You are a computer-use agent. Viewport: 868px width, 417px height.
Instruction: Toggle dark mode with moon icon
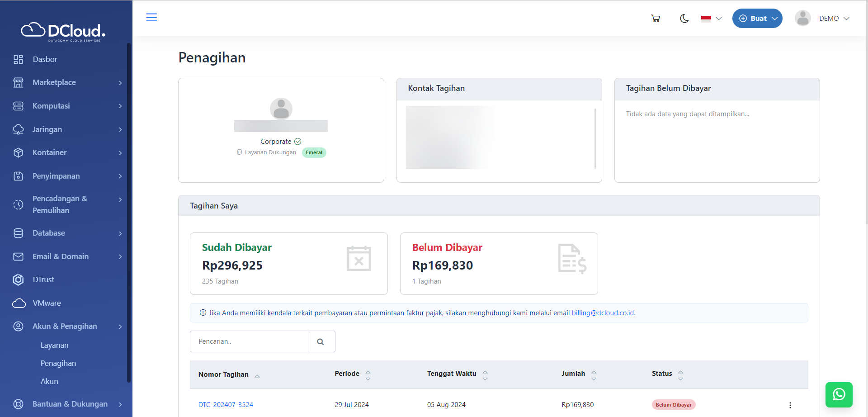click(x=684, y=19)
